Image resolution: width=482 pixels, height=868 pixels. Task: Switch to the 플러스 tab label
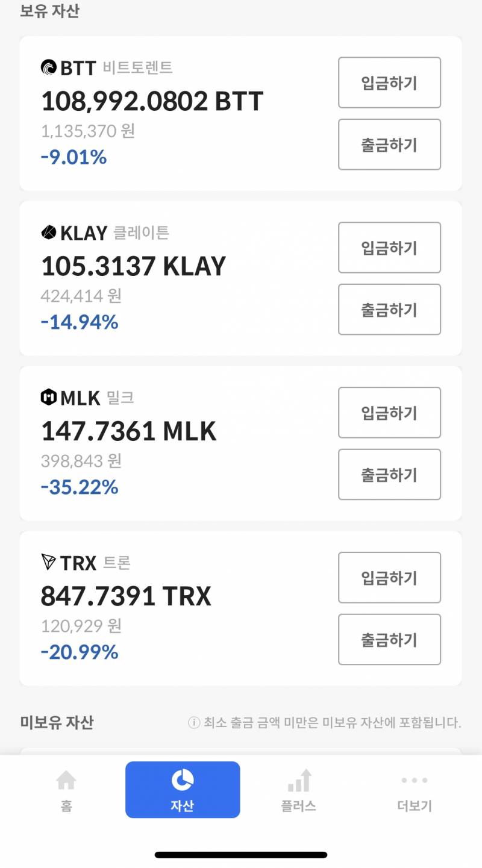299,806
